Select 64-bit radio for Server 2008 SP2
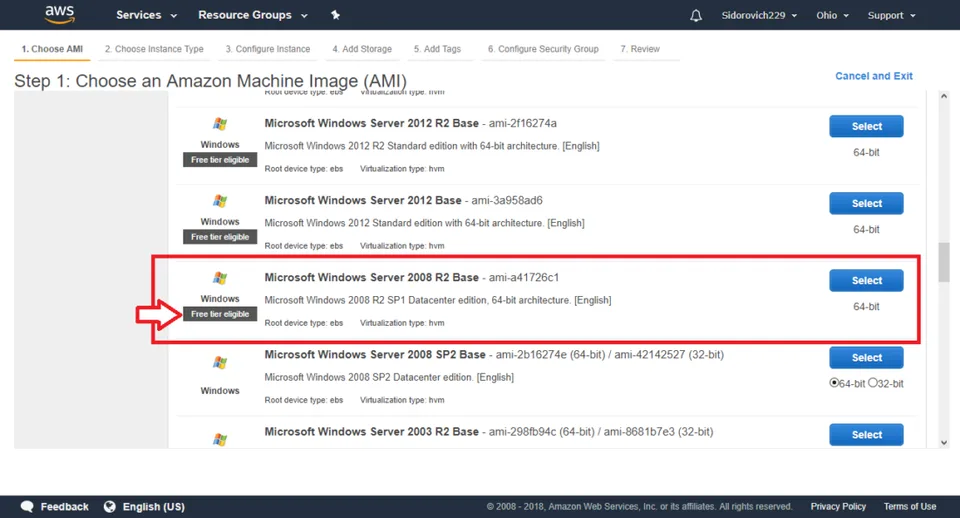The height and width of the screenshot is (518, 960). click(834, 383)
